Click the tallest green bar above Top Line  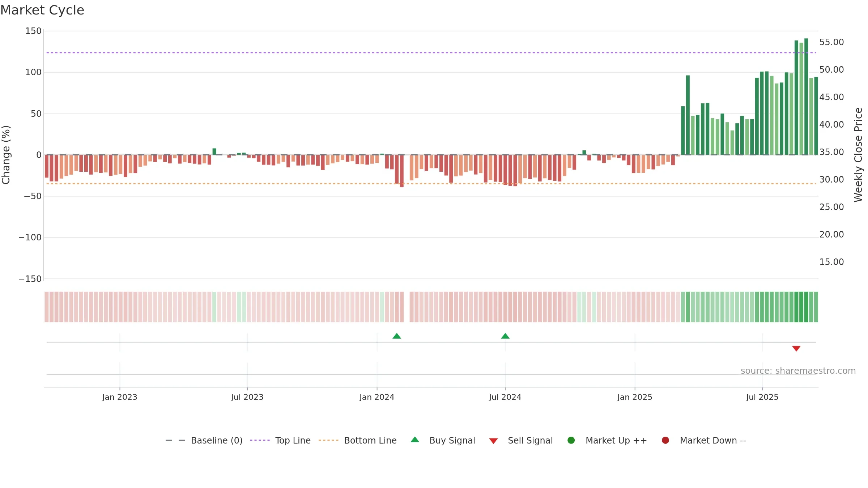pyautogui.click(x=806, y=97)
